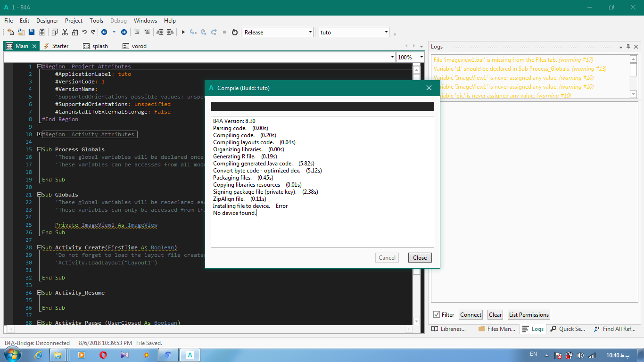Collapse the Project Attributes region
Viewport: 644px width, 362px height.
40,66
